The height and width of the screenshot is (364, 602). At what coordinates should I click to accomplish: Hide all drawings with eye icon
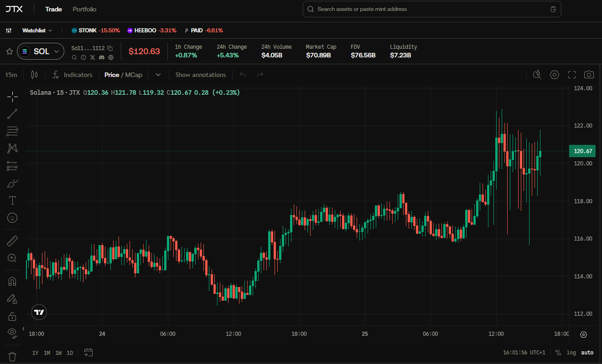(x=12, y=333)
